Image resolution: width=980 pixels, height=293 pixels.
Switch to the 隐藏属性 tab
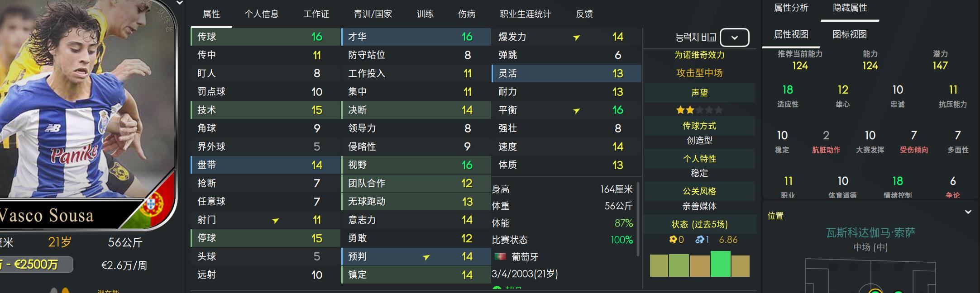tap(850, 8)
